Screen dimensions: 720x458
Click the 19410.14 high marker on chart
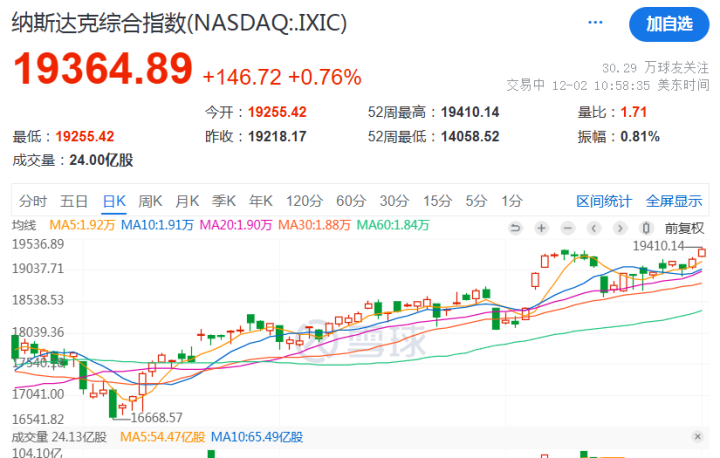pos(658,246)
